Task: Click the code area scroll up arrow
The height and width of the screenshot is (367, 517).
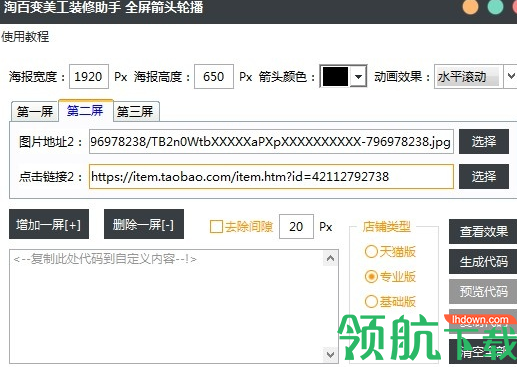Action: (330, 258)
